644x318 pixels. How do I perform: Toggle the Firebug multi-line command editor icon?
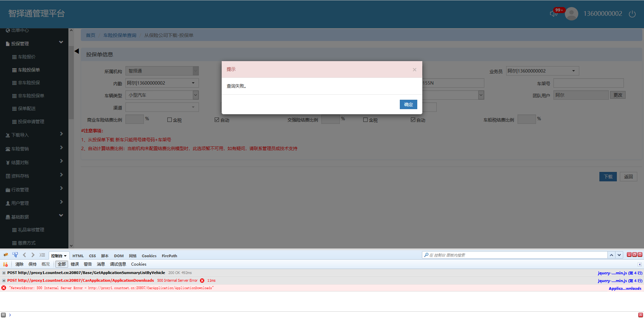[42, 255]
